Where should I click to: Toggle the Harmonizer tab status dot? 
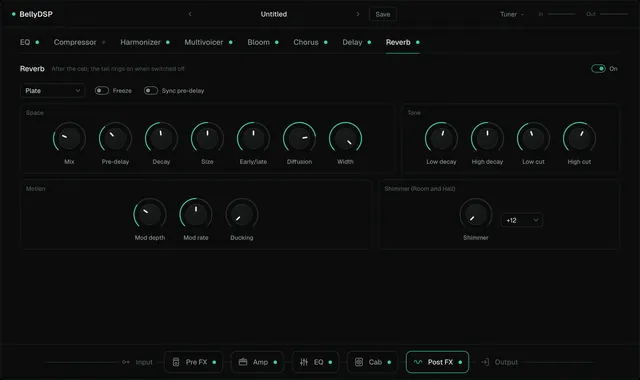coord(168,42)
